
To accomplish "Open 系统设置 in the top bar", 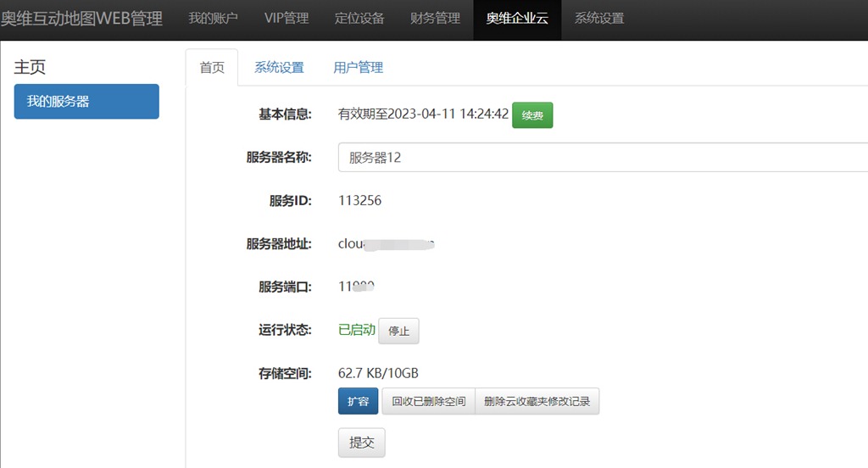I will [x=599, y=19].
